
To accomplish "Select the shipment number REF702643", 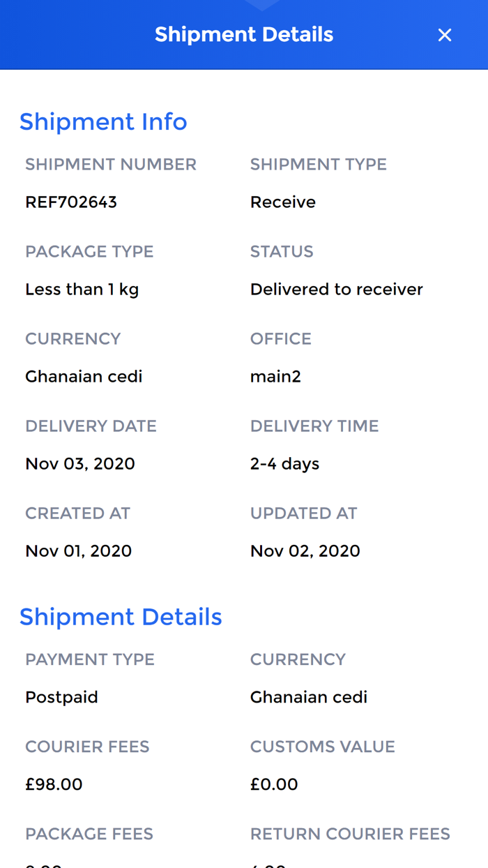I will pyautogui.click(x=72, y=202).
